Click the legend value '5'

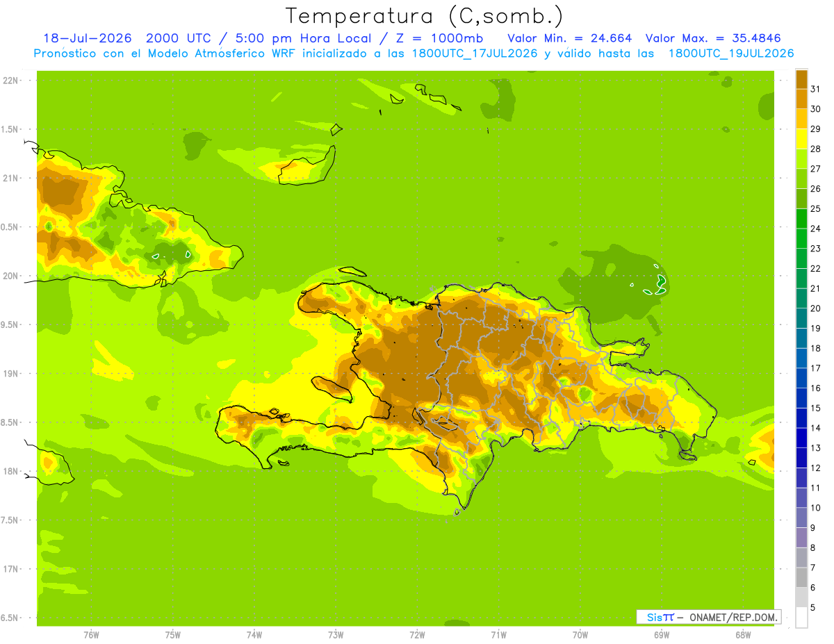point(814,608)
